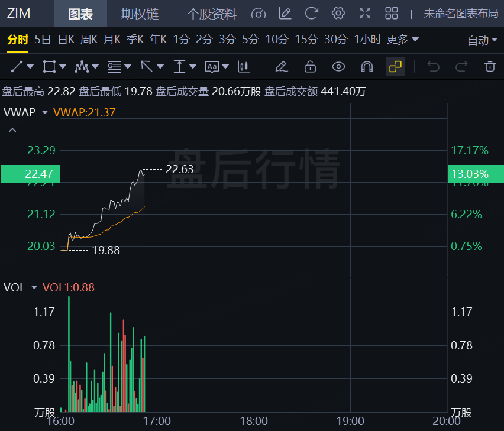Open the chart layout grid icon
The width and height of the screenshot is (504, 431).
[x=392, y=13]
